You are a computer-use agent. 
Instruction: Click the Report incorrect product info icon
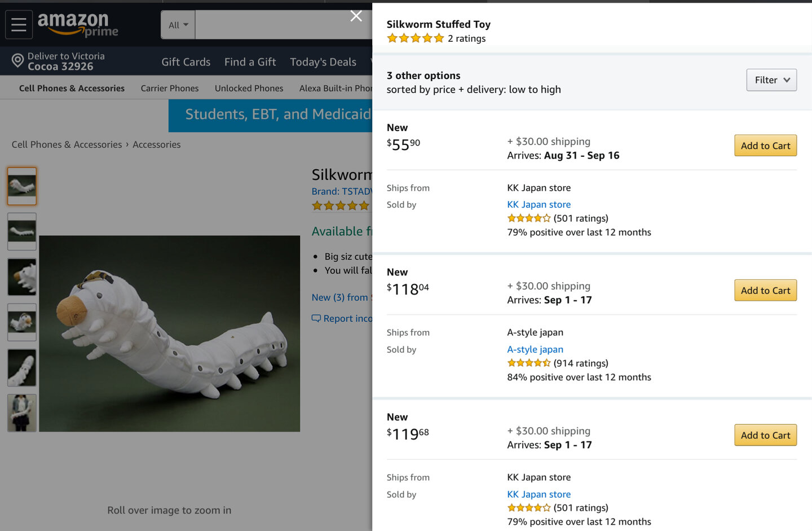316,319
